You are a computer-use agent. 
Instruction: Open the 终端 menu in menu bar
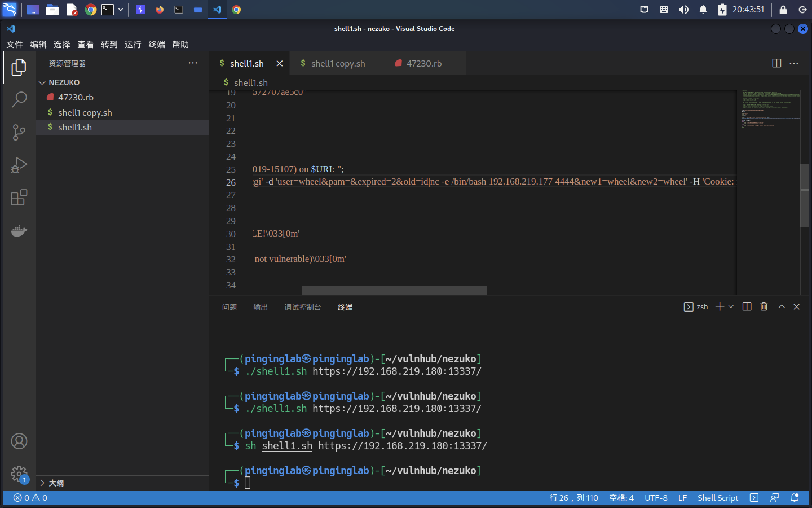click(x=157, y=44)
